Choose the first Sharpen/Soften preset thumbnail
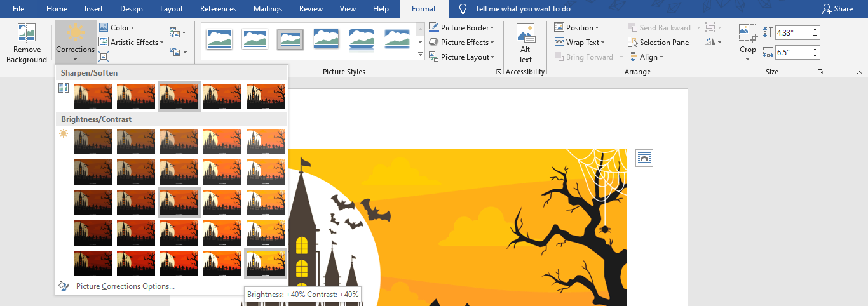This screenshot has width=868, height=306. pyautogui.click(x=93, y=96)
